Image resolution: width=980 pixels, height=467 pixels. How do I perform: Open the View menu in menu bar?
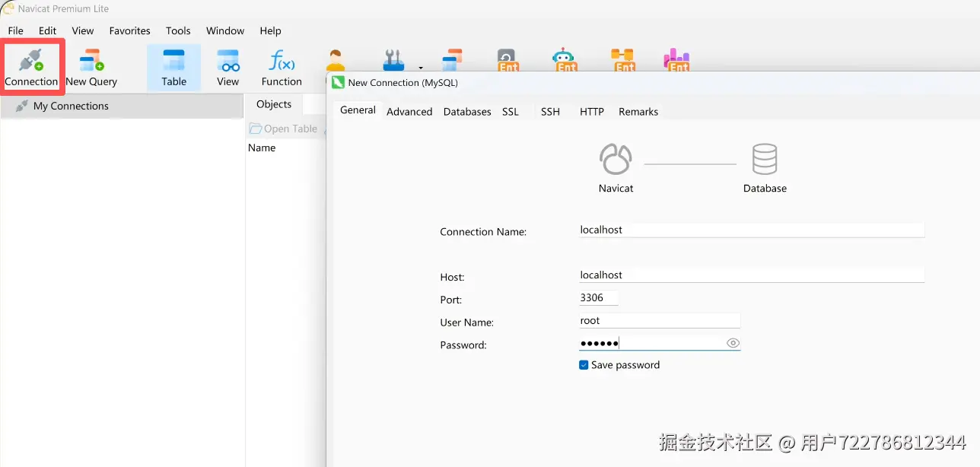pos(83,30)
